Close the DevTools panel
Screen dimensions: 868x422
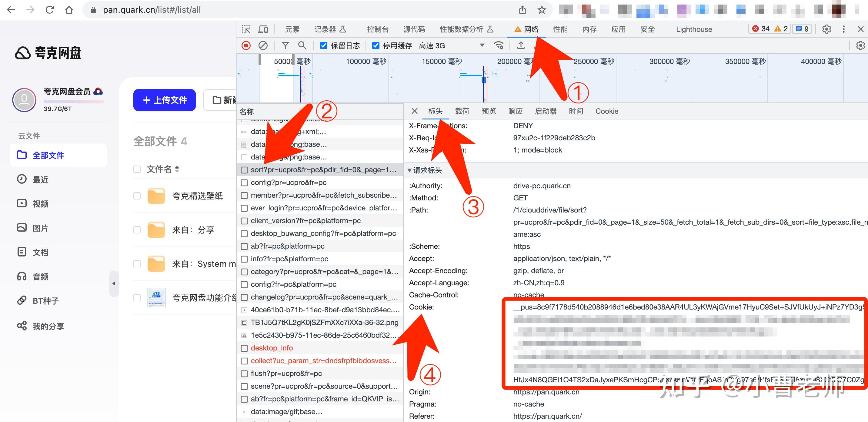(861, 29)
